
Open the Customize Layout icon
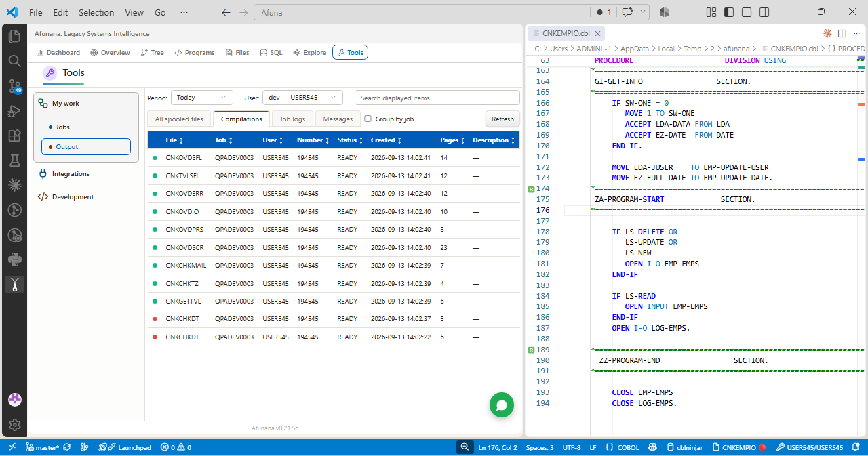(711, 12)
